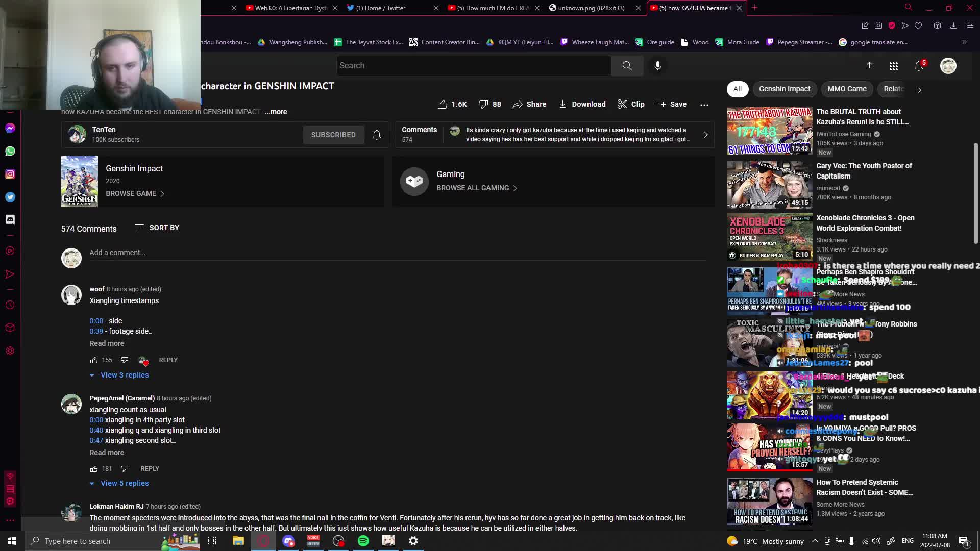Click the YouTube create upload icon
The height and width of the screenshot is (551, 980).
(x=869, y=65)
